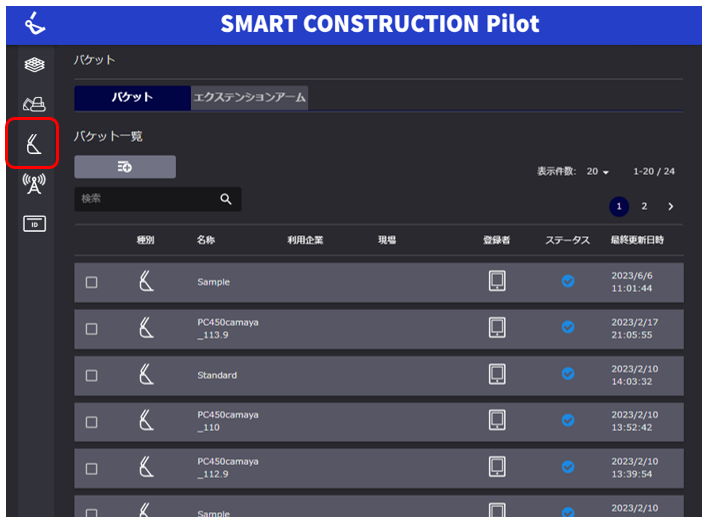706x523 pixels.
Task: Click the add-to-list bucket button
Action: [x=125, y=167]
